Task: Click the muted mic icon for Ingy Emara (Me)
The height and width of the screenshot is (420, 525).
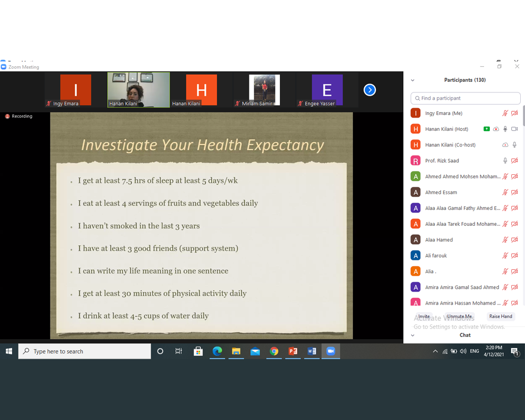Action: point(505,113)
